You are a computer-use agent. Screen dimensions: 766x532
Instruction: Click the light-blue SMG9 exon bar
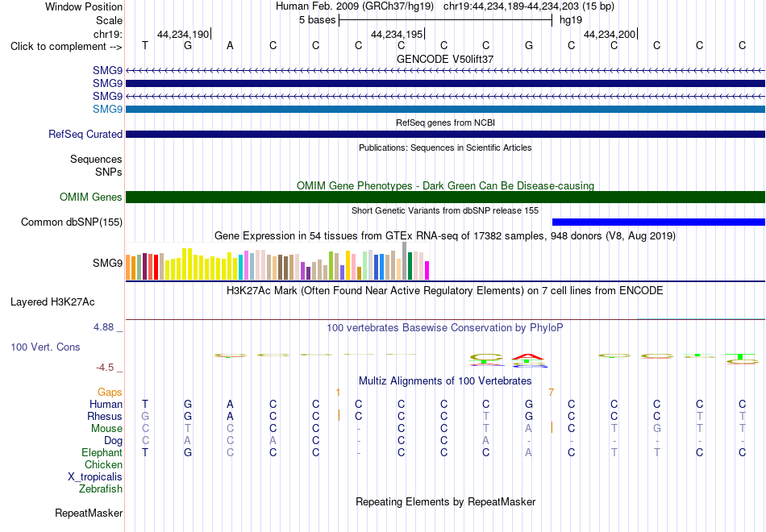click(445, 109)
